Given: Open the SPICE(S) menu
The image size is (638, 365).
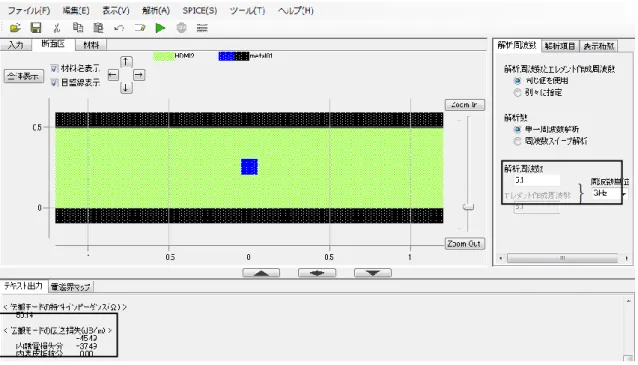Looking at the screenshot, I should [x=200, y=11].
